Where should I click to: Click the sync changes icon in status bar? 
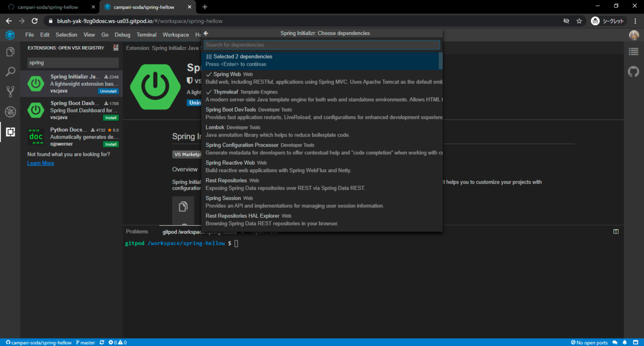click(102, 342)
